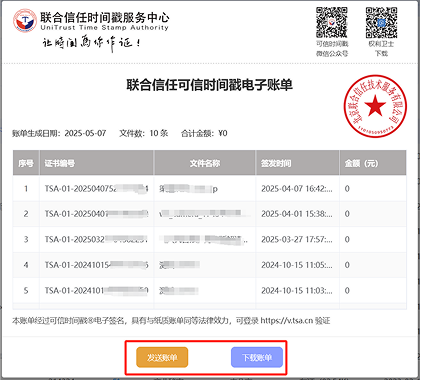Image resolution: width=421 pixels, height=380 pixels.
Task: Click the red company seal stamp
Action: [x=375, y=106]
